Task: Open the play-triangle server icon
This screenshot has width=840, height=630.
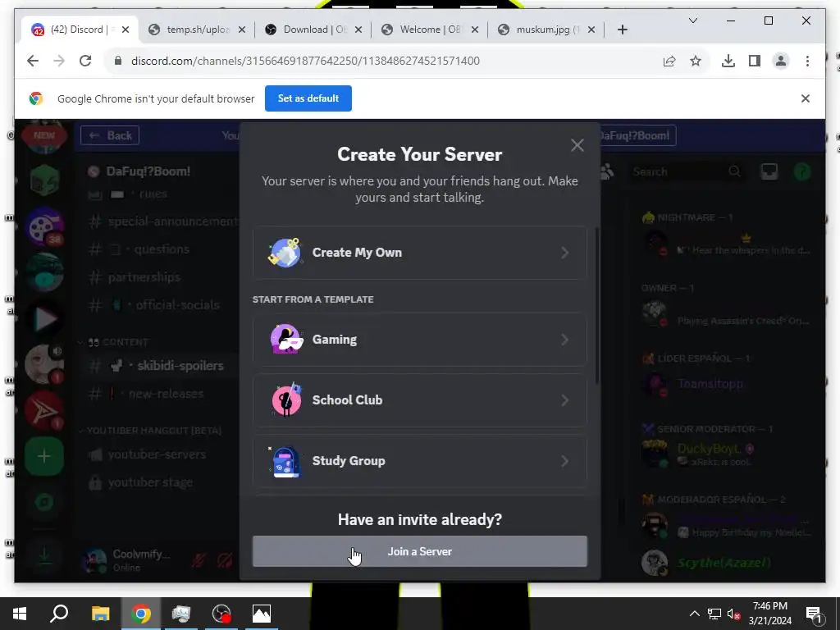Action: point(44,319)
